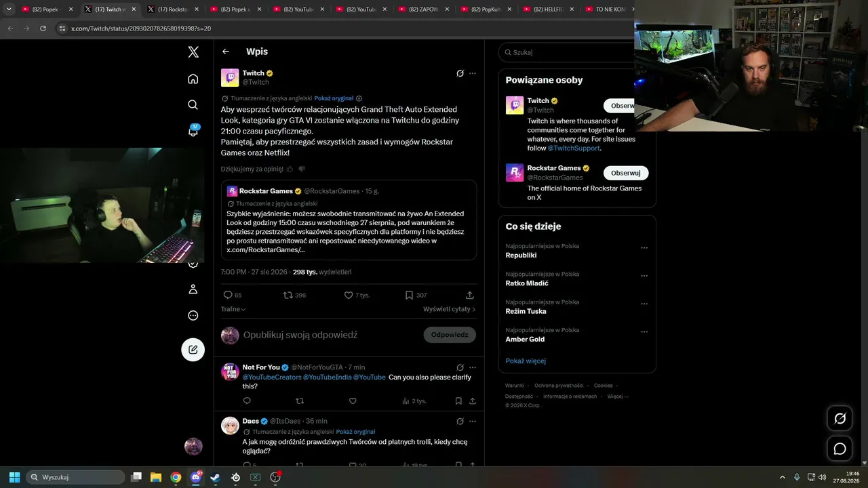
Task: Open Windows Start menu
Action: pos(14,477)
